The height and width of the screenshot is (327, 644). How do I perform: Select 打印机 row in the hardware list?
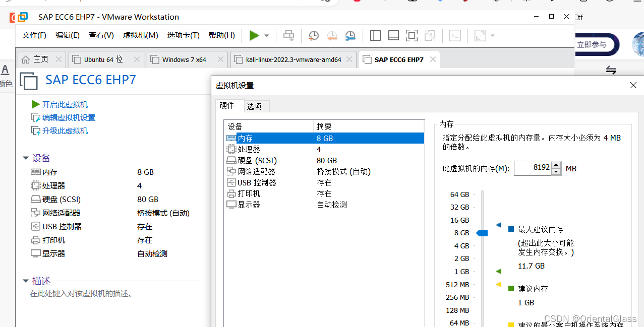coord(324,193)
